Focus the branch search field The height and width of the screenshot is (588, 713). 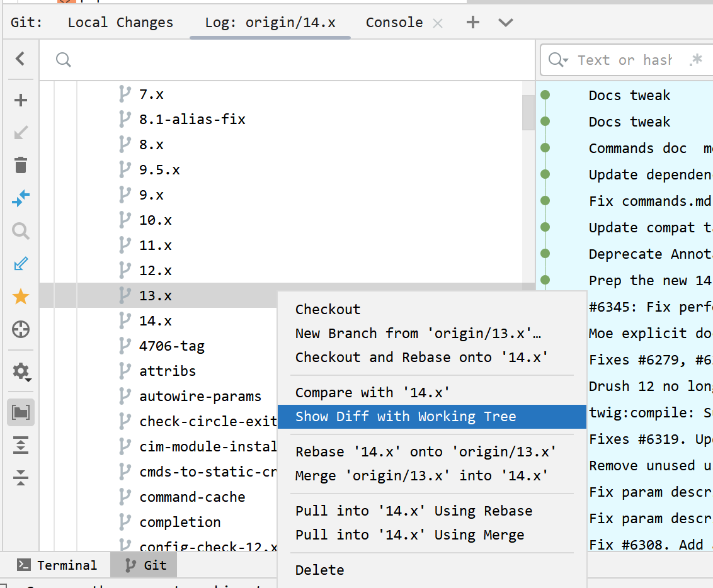[287, 60]
